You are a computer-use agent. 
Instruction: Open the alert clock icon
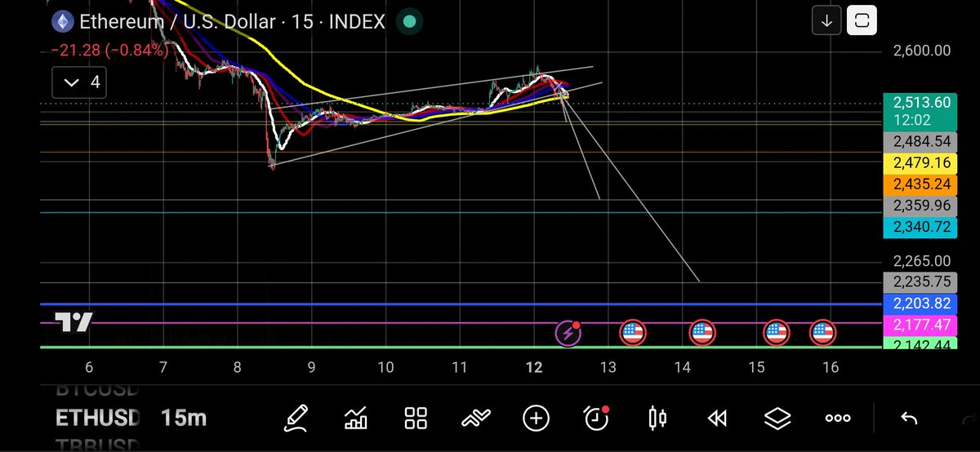(597, 418)
